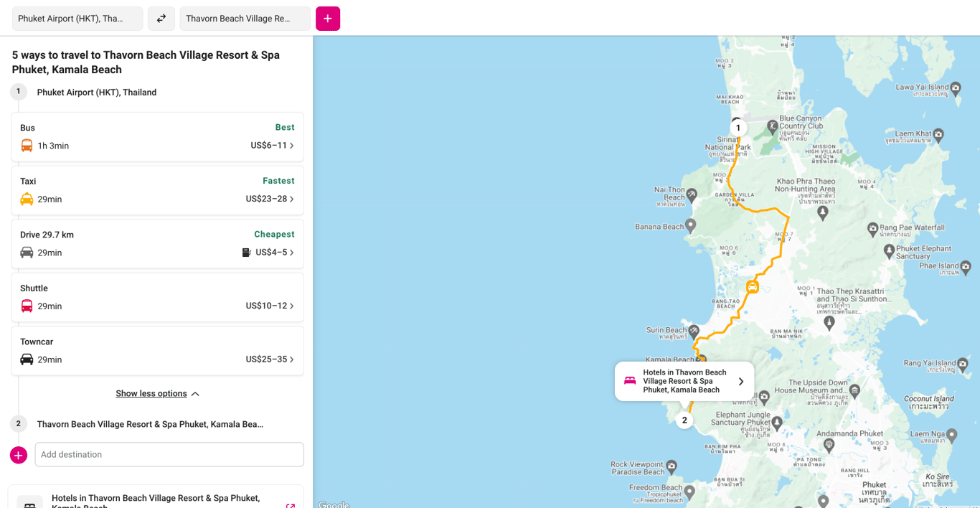
Task: Open Towncar option chevron at US$25–35
Action: pos(291,359)
